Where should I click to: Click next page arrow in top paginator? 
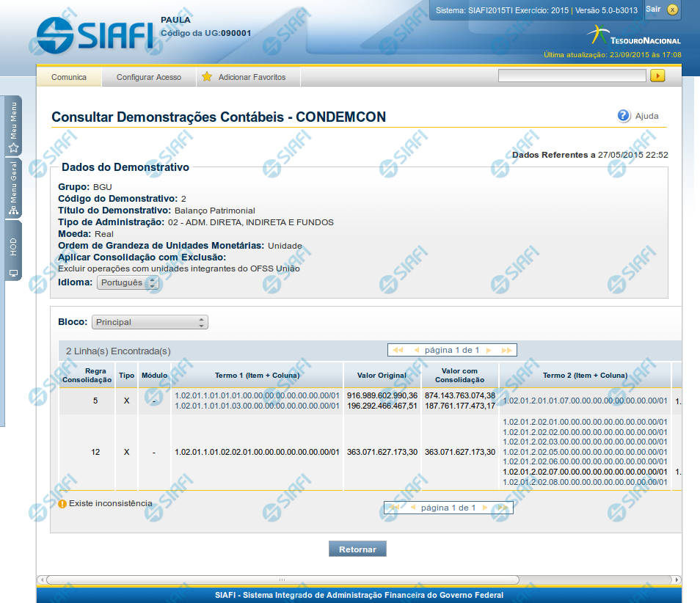[489, 350]
